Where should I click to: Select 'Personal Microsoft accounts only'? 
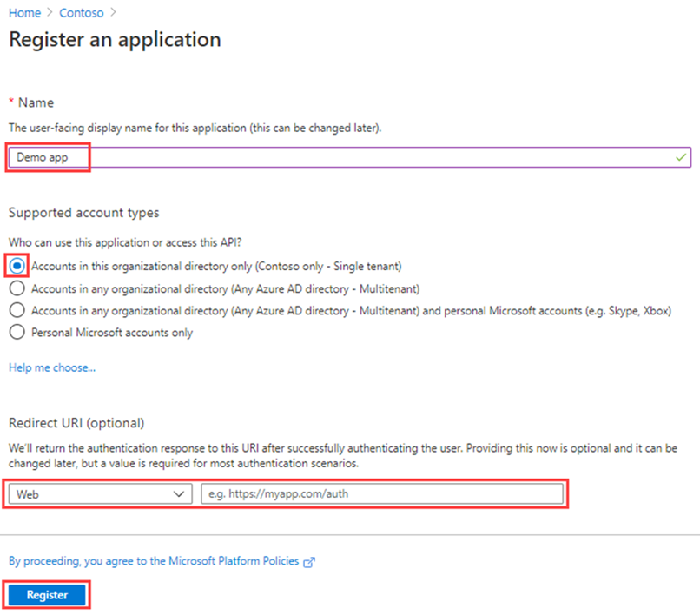pyautogui.click(x=16, y=331)
